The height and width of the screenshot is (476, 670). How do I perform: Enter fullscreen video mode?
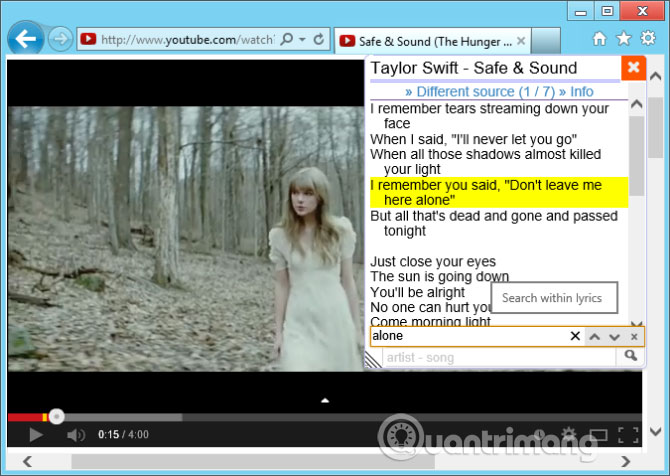click(x=628, y=435)
